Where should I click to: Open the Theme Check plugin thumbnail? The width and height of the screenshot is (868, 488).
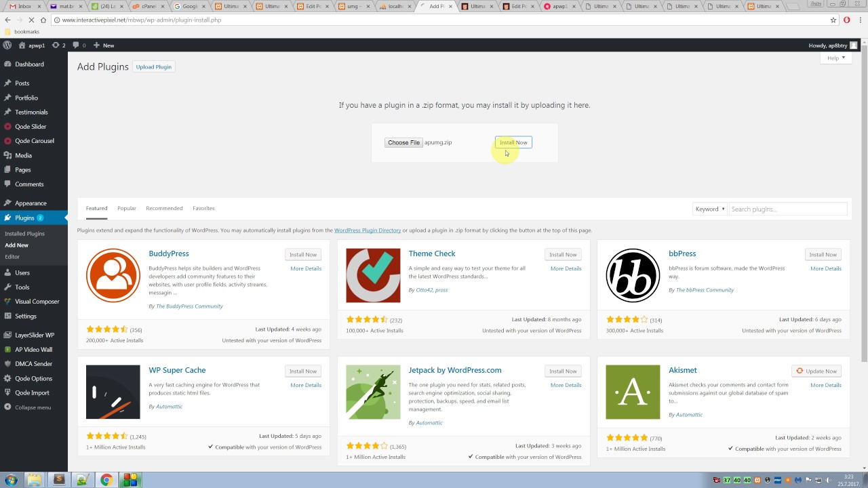tap(373, 276)
